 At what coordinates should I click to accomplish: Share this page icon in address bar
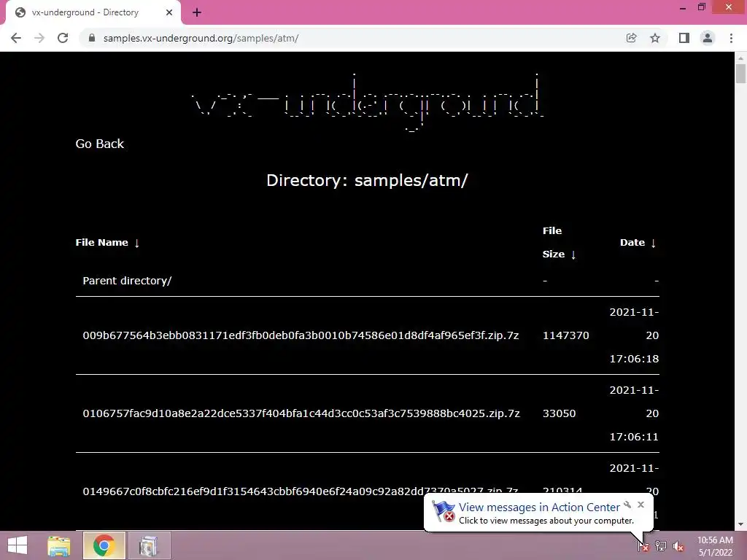631,38
